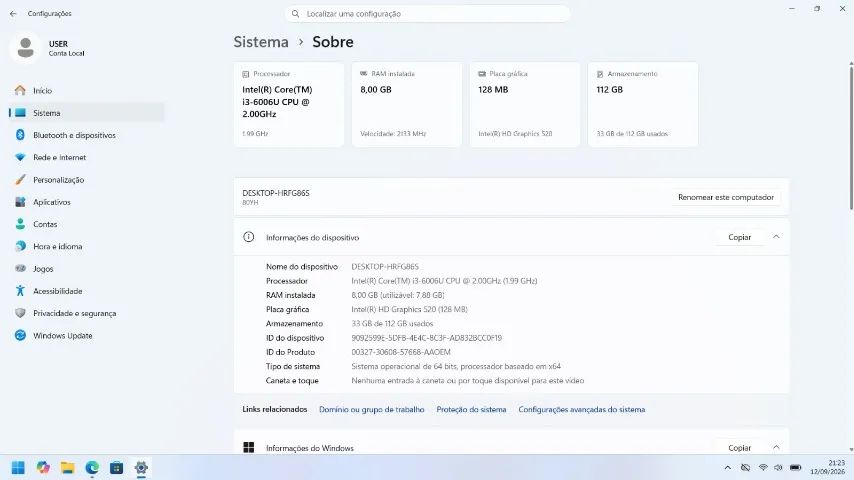Select the Processador info card
Screen dimensions: 854x480
coord(289,105)
